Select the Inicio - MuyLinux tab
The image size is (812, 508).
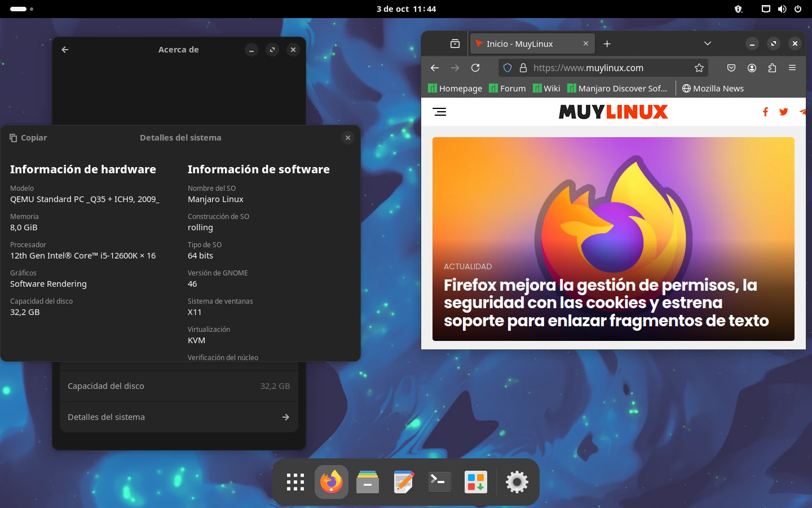click(x=524, y=44)
